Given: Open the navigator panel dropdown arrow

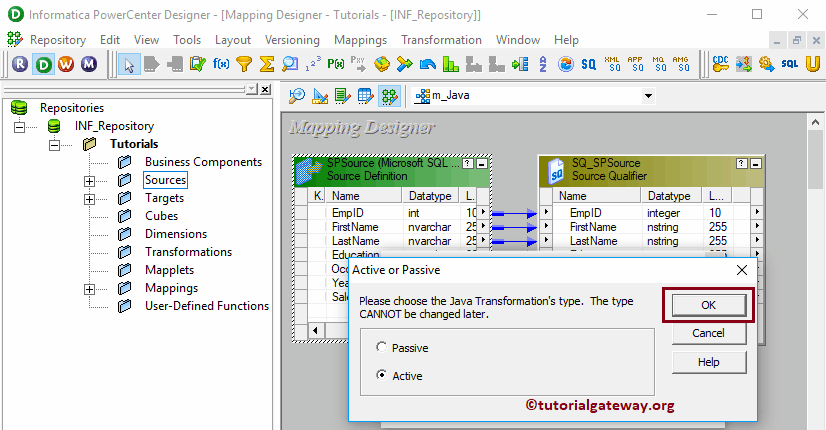Looking at the screenshot, I should pyautogui.click(x=252, y=89).
